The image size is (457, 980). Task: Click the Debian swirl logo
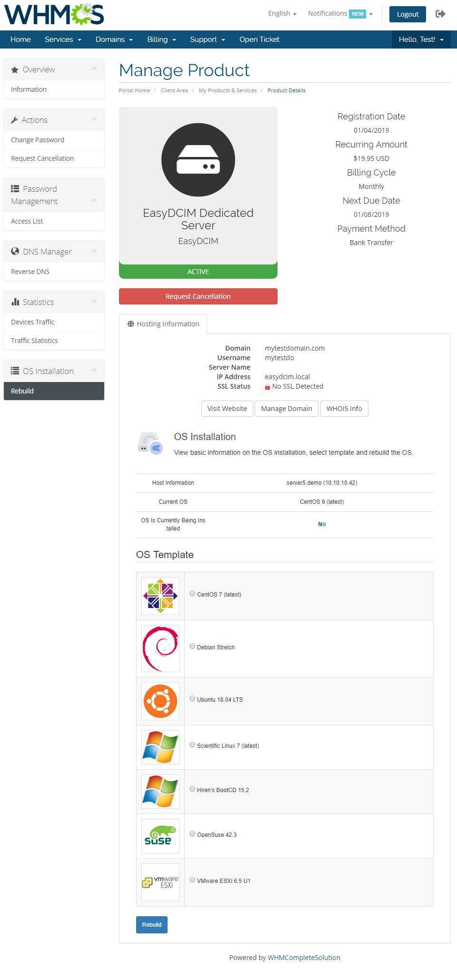point(160,648)
